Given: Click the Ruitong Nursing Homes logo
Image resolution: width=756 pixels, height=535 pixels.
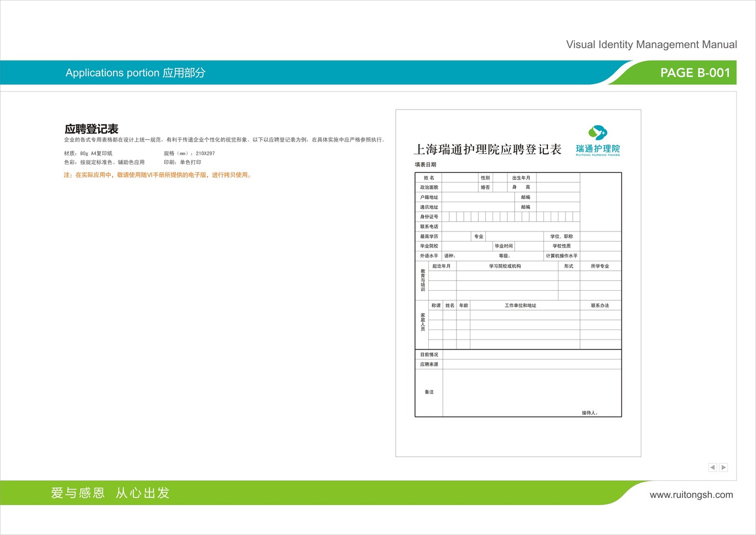Looking at the screenshot, I should tap(598, 141).
